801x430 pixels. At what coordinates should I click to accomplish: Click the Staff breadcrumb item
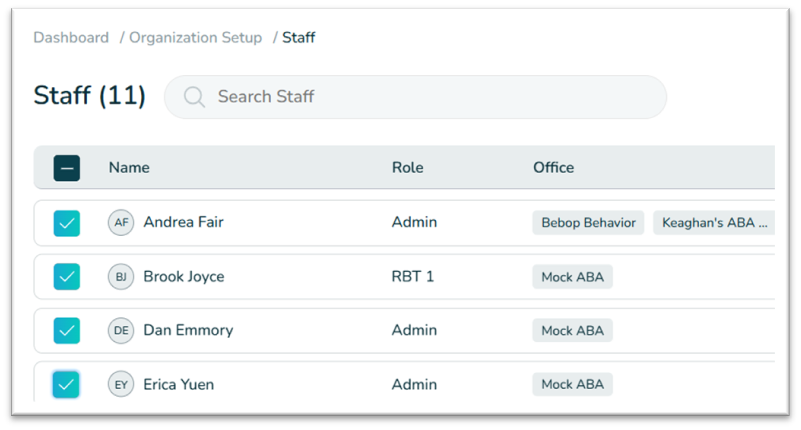[298, 38]
